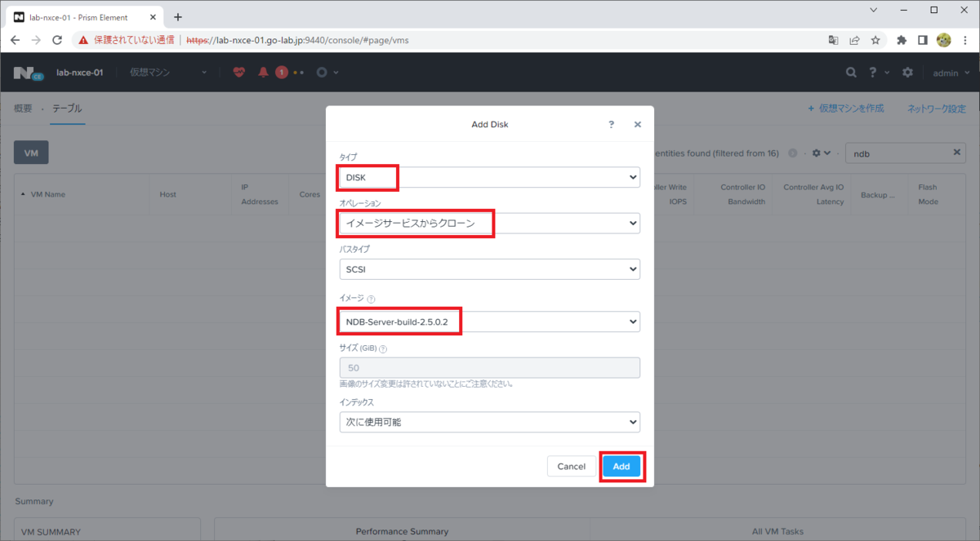Click the share page icon in address bar

(x=854, y=39)
